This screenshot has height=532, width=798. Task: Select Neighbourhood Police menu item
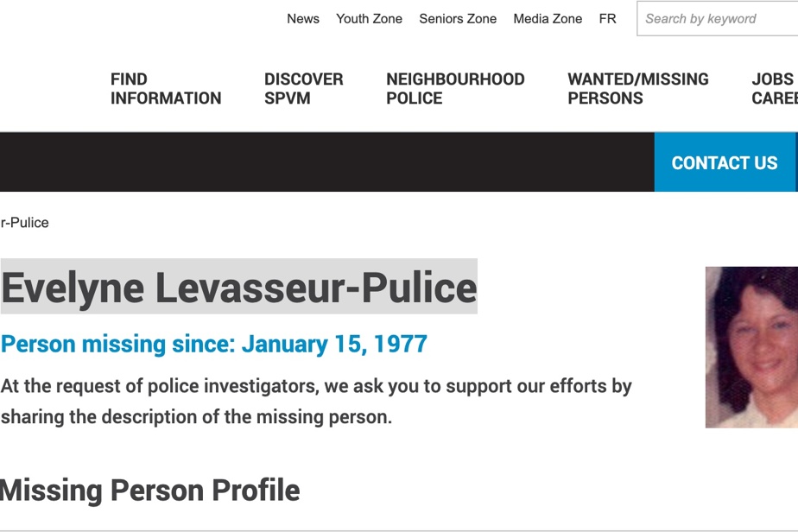click(455, 89)
